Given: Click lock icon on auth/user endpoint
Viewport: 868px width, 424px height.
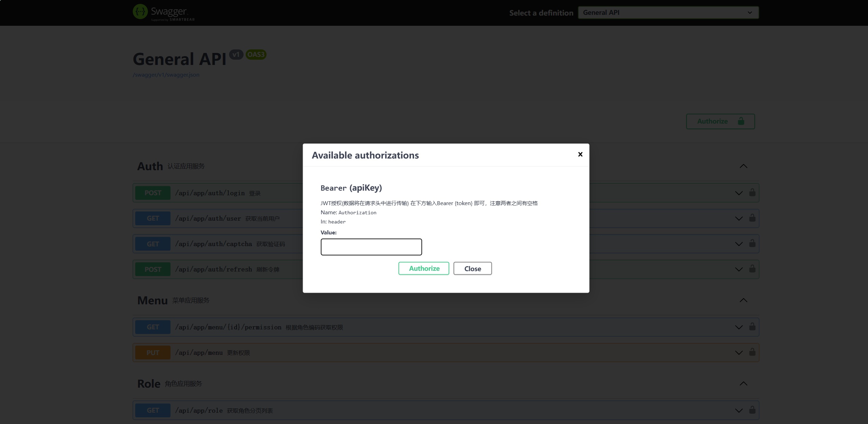Looking at the screenshot, I should [752, 218].
